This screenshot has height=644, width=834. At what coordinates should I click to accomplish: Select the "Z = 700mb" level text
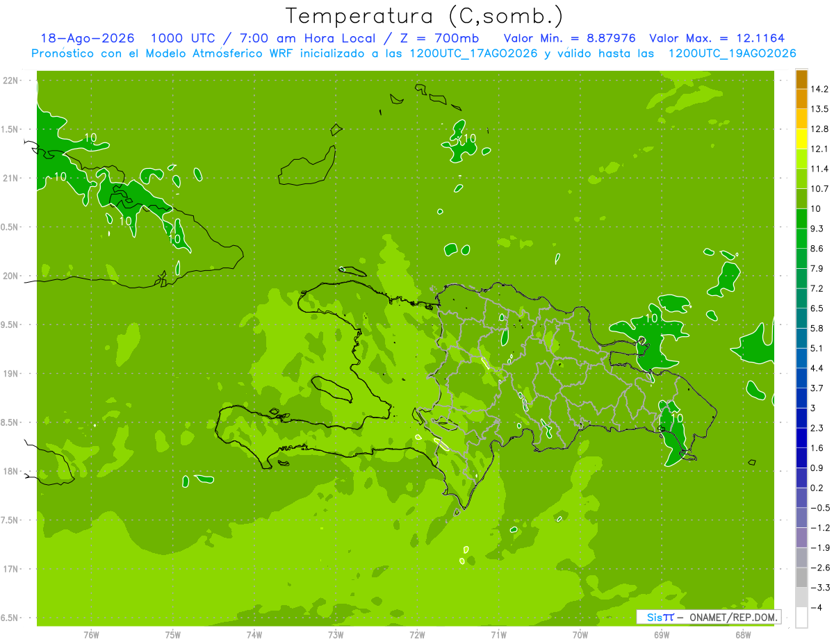pyautogui.click(x=439, y=38)
